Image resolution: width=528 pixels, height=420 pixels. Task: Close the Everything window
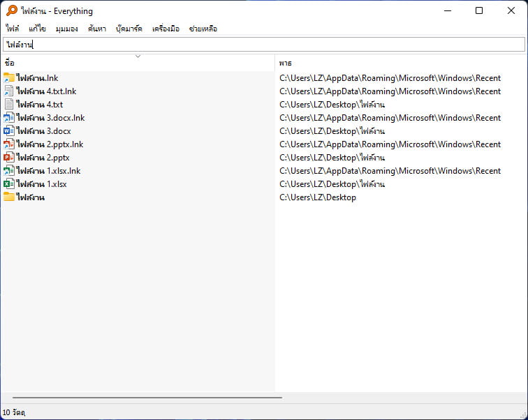pyautogui.click(x=511, y=10)
